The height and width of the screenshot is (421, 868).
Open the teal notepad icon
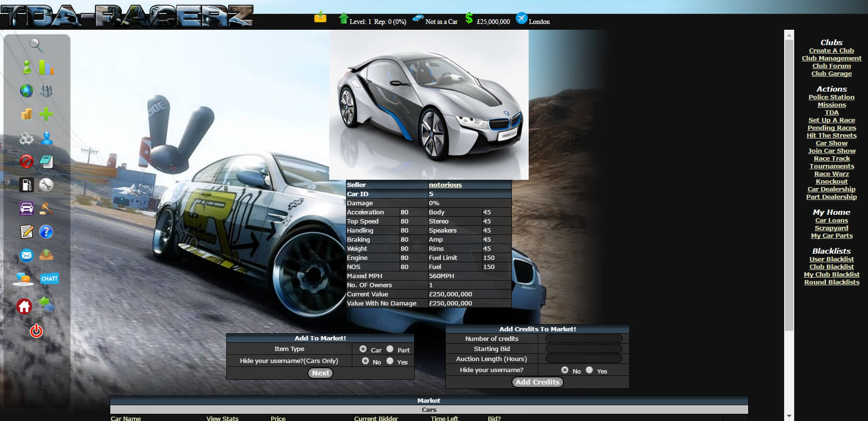(46, 162)
